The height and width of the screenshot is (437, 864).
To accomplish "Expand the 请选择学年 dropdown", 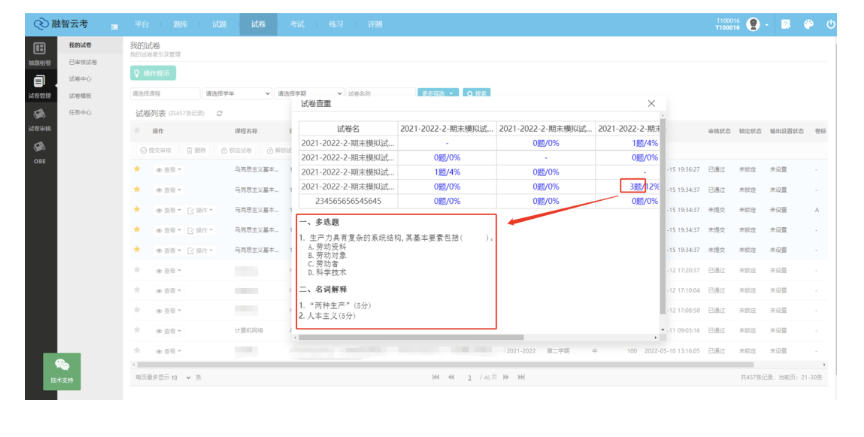I will click(236, 93).
